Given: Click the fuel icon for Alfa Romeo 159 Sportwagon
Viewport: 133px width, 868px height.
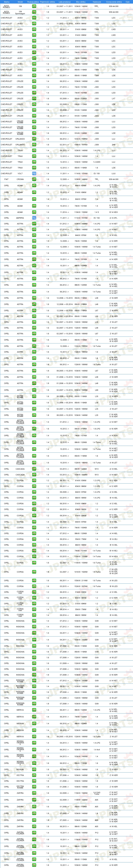Looking at the screenshot, I should tap(34, 12).
